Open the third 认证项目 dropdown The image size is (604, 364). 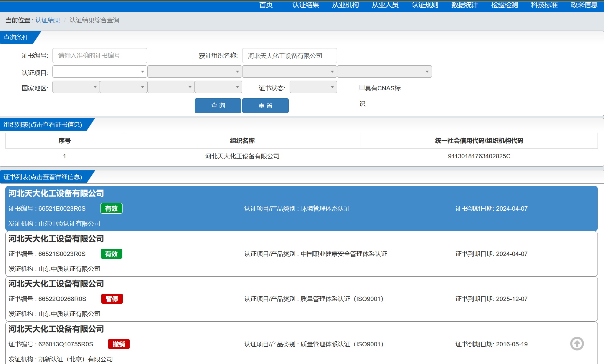click(290, 72)
